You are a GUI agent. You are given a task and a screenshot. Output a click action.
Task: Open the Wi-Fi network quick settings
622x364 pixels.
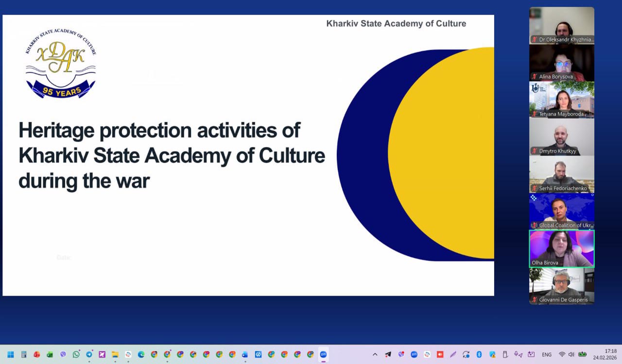(x=562, y=354)
